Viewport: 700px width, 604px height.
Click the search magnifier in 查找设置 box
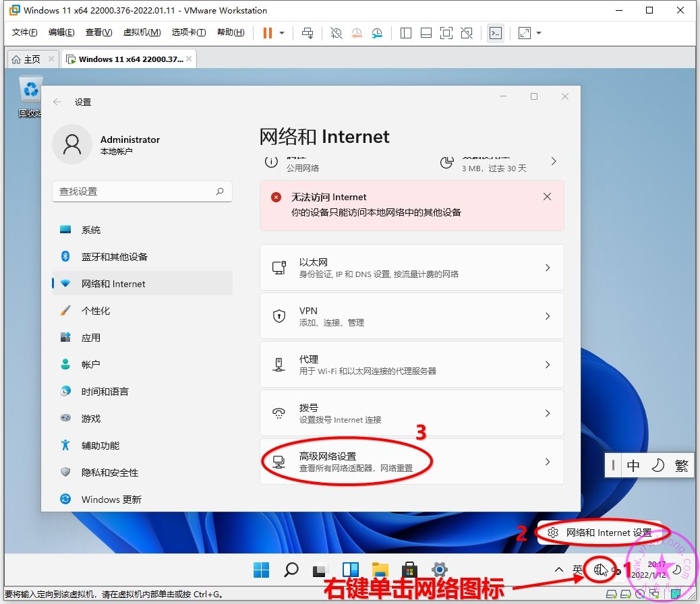pyautogui.click(x=220, y=191)
